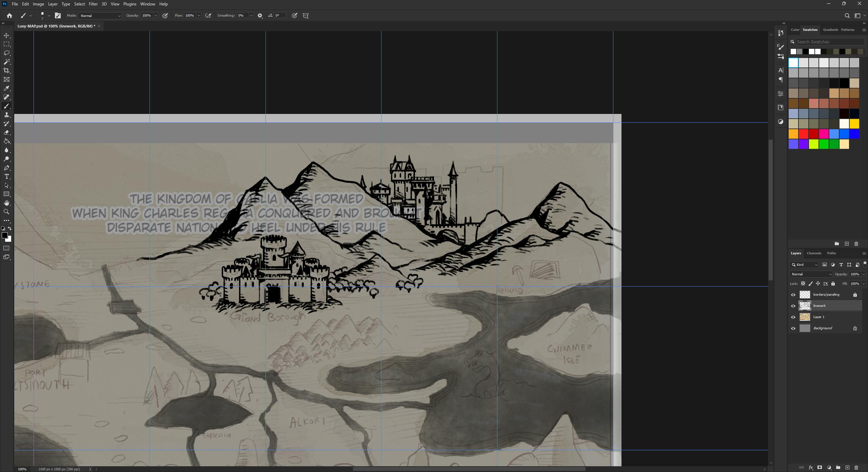Hide Layer 1 visibility
This screenshot has height=472, width=868.
pyautogui.click(x=793, y=317)
